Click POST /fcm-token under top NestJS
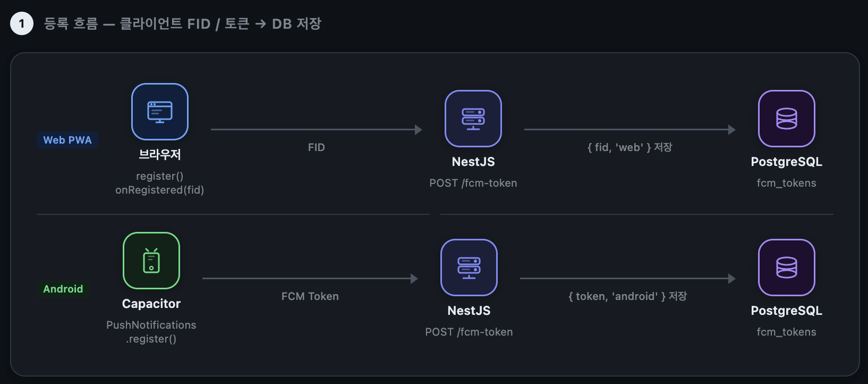Screen dimensions: 868x384 coord(473,183)
